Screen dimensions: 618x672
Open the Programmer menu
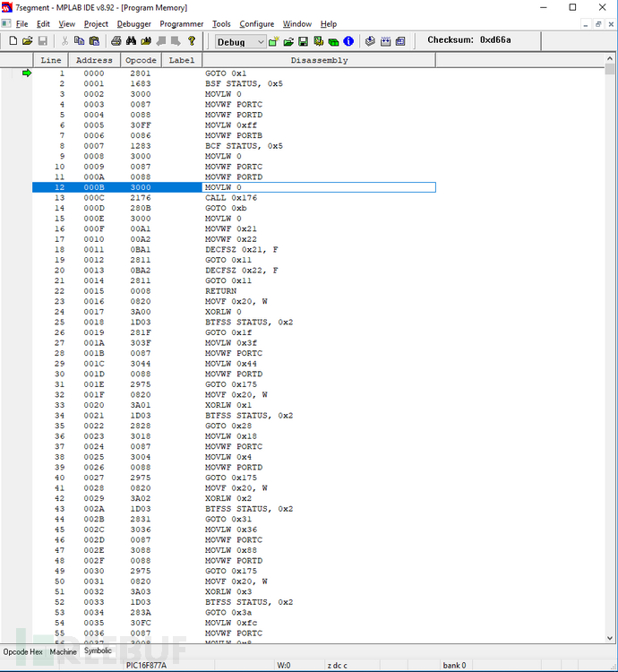182,24
